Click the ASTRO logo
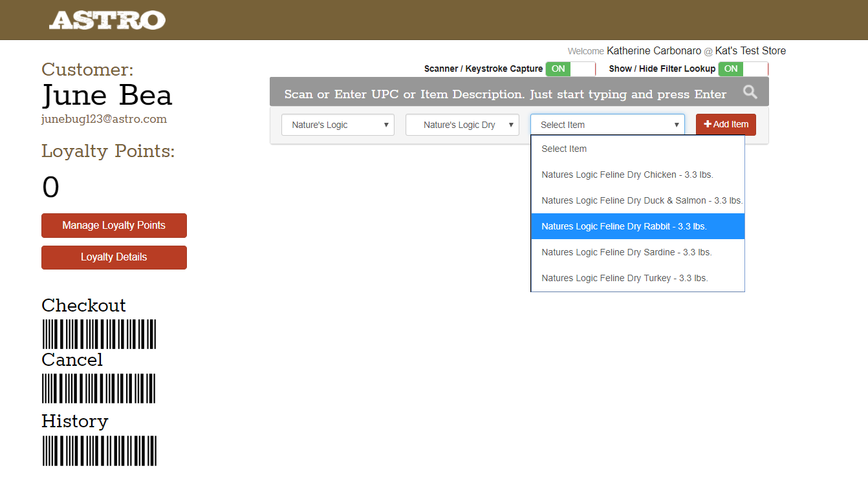This screenshot has width=868, height=488. point(107,20)
